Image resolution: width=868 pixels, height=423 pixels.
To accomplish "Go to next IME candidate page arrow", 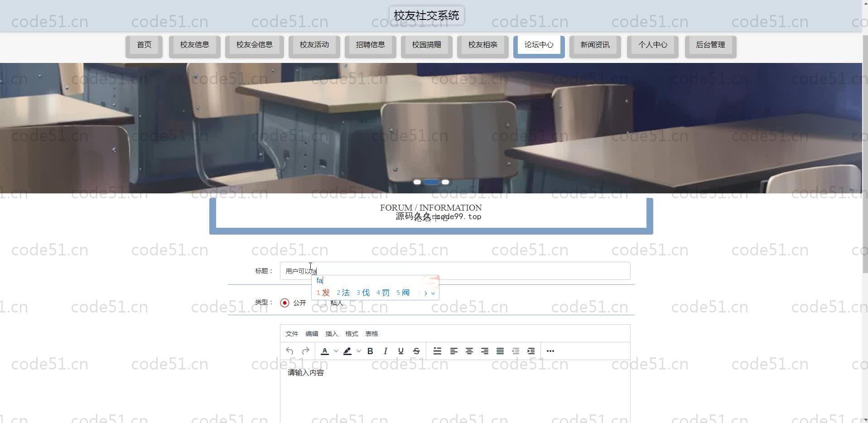I will pos(425,293).
